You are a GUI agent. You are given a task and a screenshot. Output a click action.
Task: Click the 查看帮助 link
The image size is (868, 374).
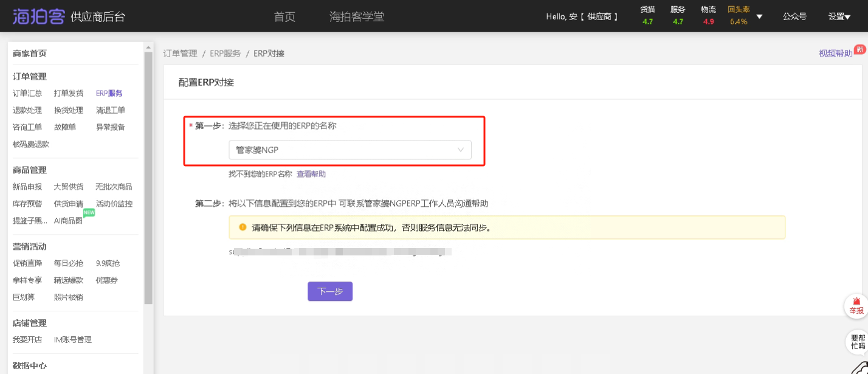(311, 174)
